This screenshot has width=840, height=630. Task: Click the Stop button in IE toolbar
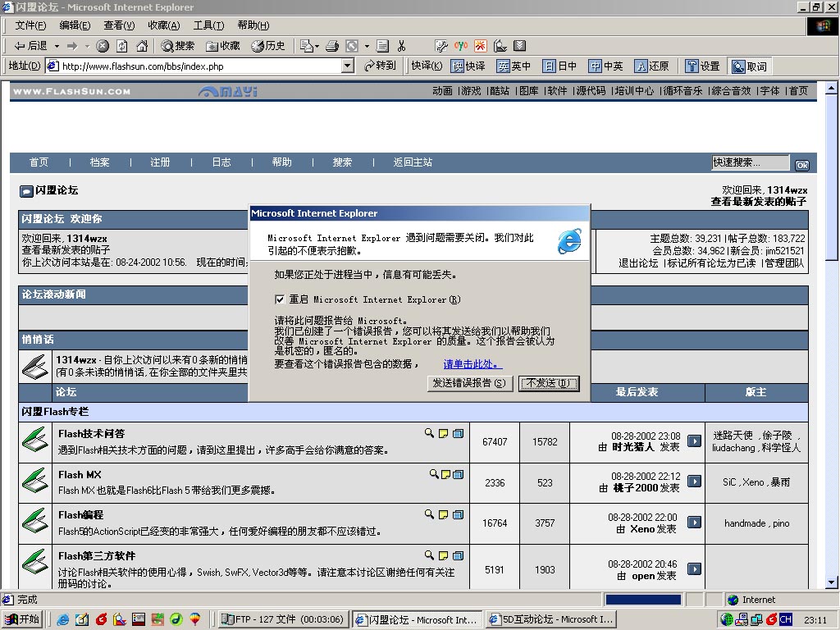pos(103,46)
